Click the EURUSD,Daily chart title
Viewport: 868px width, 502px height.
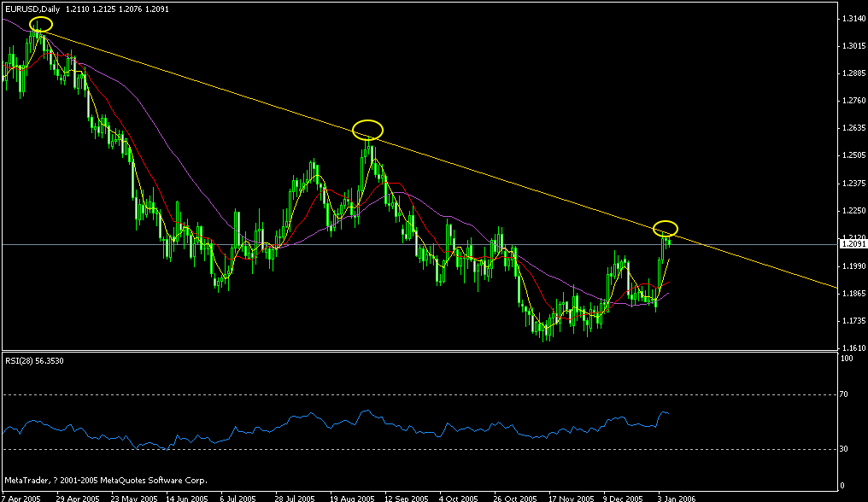coord(32,9)
